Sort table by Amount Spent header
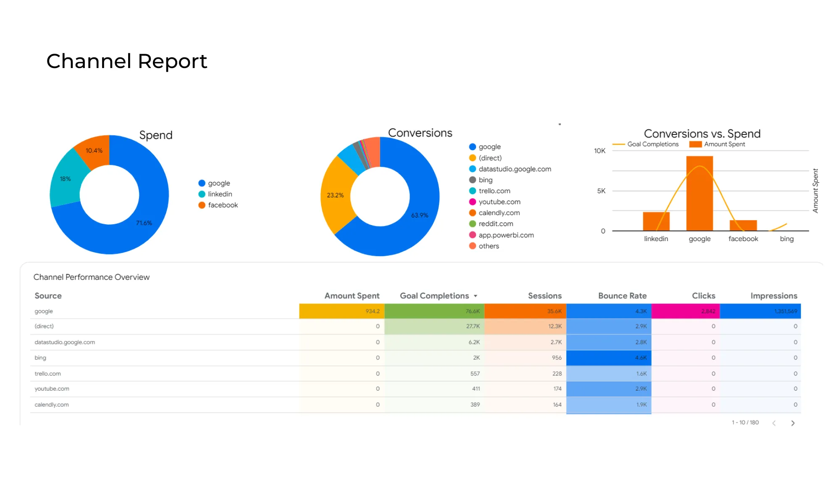 point(352,296)
